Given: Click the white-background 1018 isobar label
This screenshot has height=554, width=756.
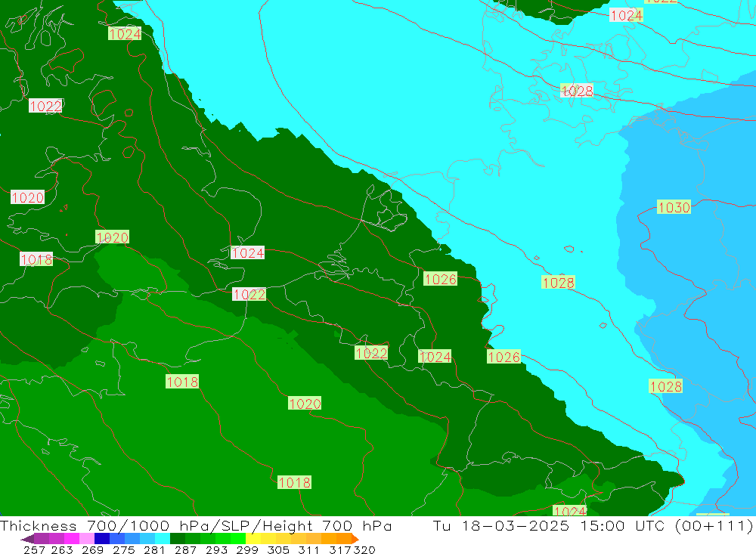Looking at the screenshot, I should point(36,259).
